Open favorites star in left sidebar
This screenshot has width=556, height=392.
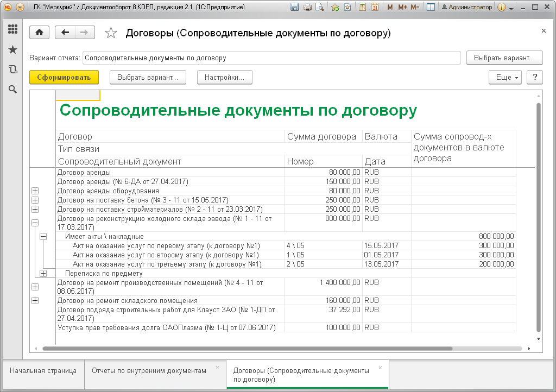[13, 49]
